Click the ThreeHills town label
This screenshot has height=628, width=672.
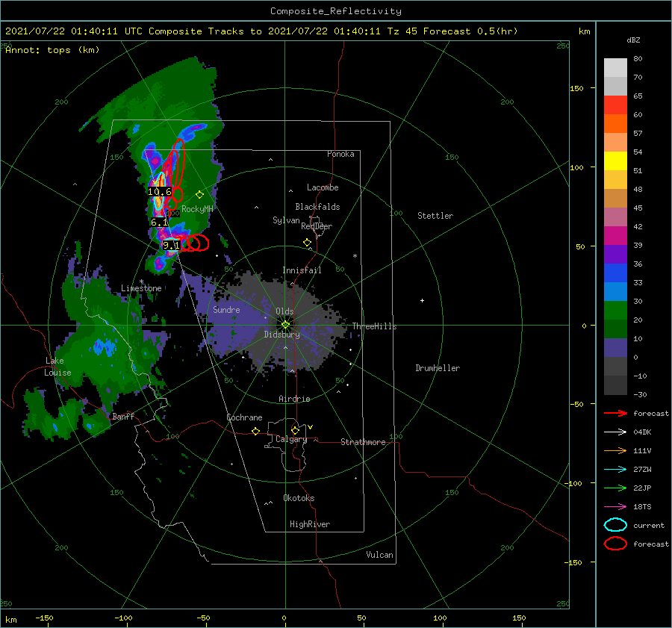click(x=374, y=326)
